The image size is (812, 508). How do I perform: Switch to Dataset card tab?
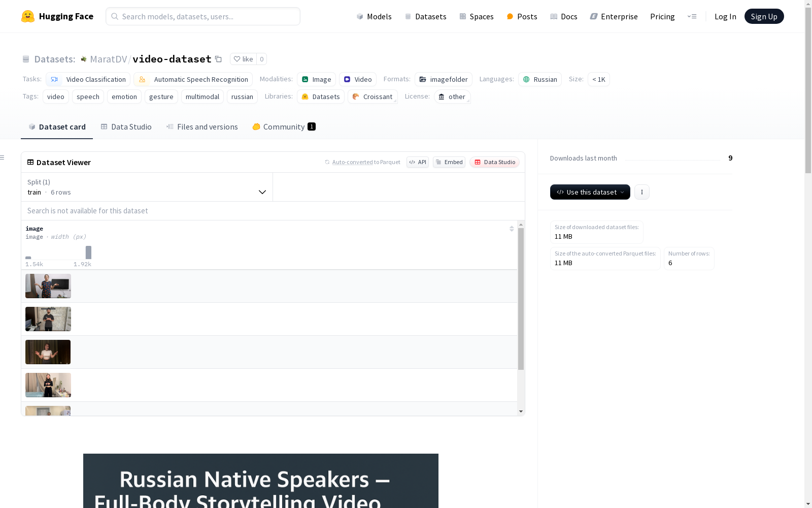click(x=57, y=127)
